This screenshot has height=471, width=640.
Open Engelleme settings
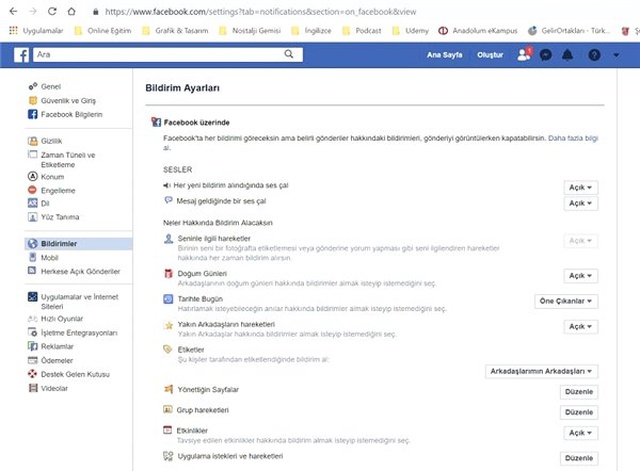(x=51, y=191)
